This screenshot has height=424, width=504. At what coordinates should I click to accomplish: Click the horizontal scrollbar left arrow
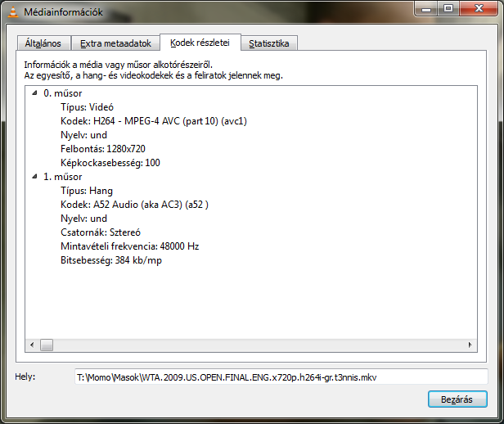pos(32,345)
